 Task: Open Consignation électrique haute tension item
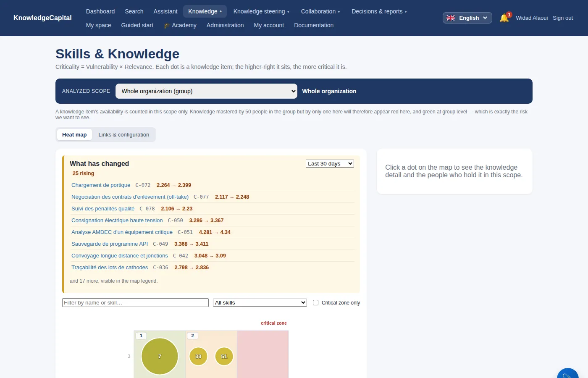[x=117, y=220]
